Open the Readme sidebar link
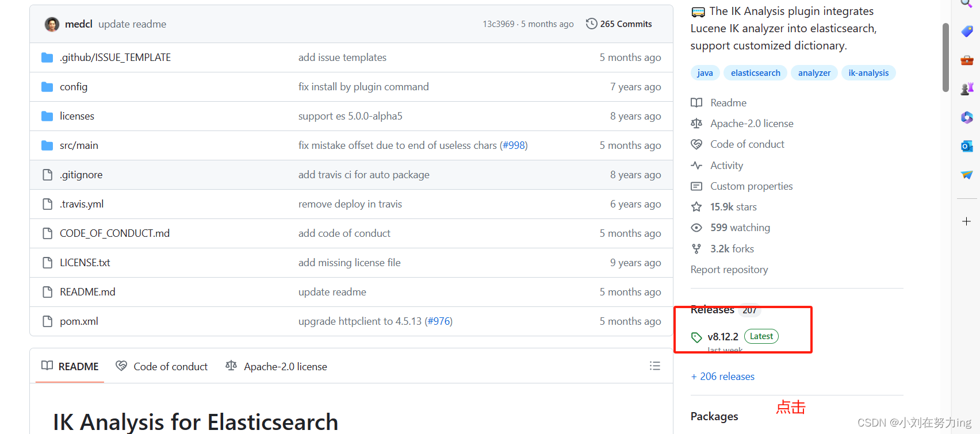Viewport: 980px width, 434px height. [x=728, y=103]
